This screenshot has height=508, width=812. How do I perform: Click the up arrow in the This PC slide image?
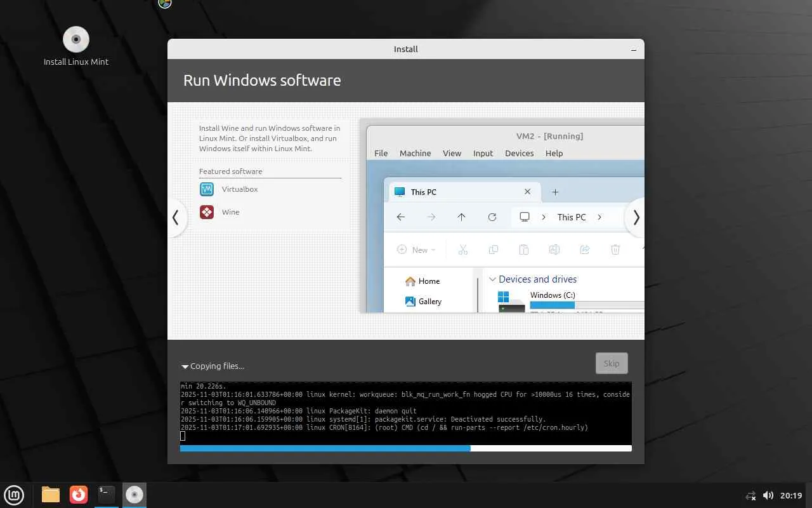pos(461,217)
